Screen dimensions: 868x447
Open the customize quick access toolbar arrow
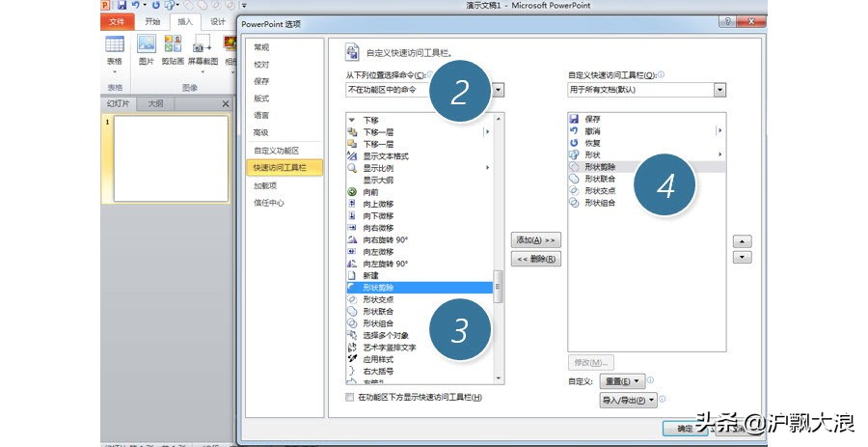(x=244, y=6)
